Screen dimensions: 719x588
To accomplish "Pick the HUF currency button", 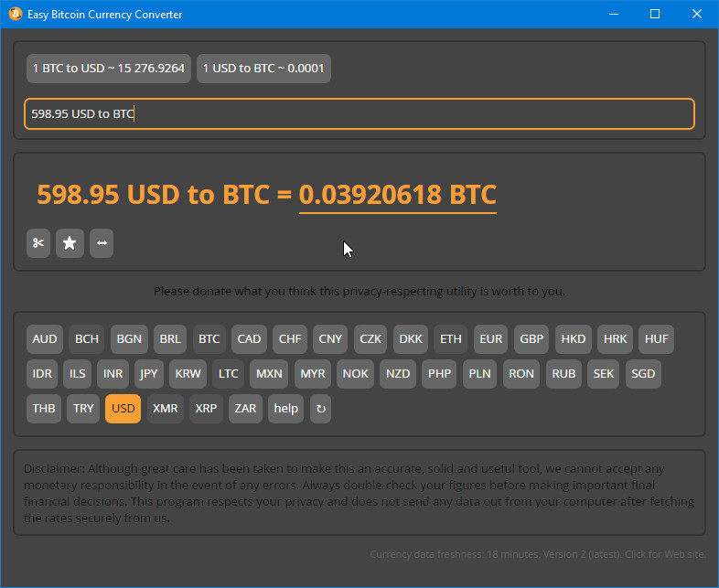I will tap(657, 339).
